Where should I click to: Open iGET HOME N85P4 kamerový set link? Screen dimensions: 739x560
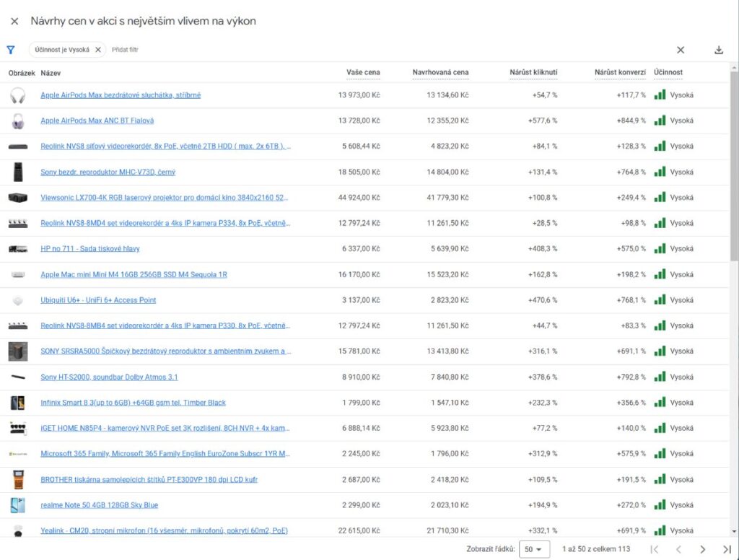(x=165, y=428)
